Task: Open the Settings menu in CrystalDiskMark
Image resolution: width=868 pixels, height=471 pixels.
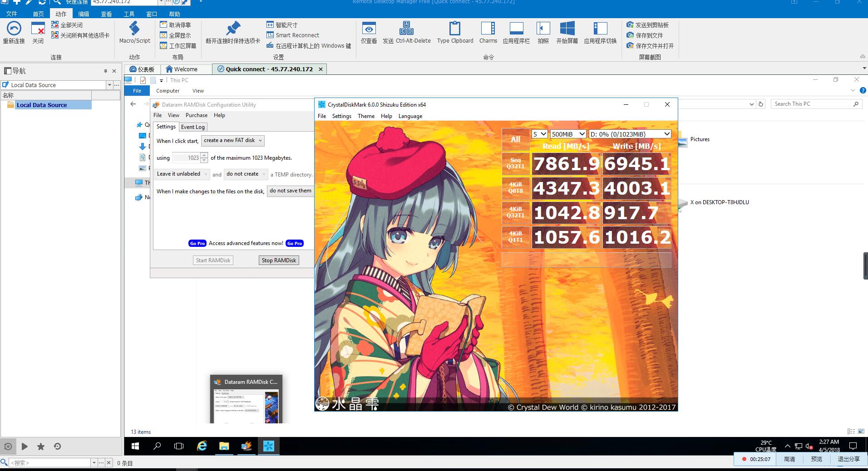Action: (341, 116)
